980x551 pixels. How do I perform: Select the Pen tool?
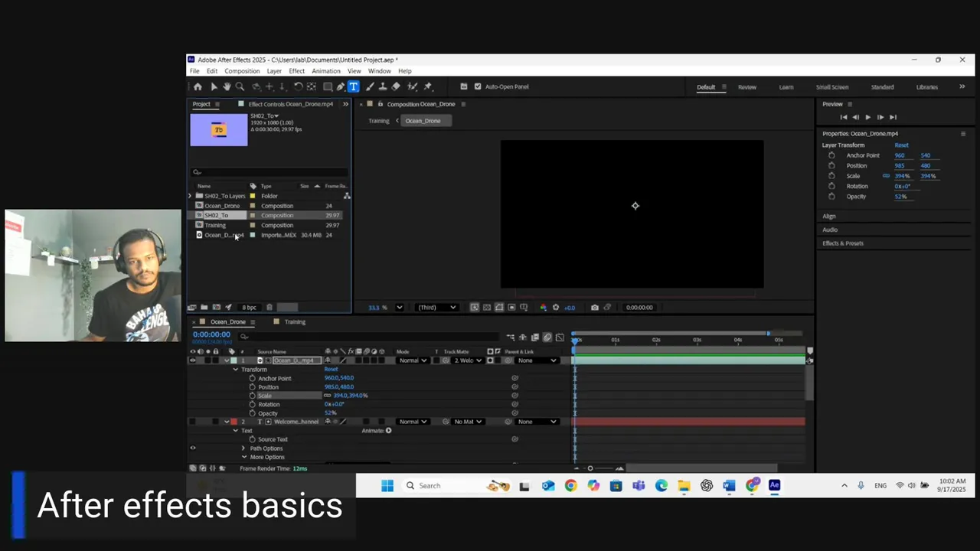pos(341,86)
